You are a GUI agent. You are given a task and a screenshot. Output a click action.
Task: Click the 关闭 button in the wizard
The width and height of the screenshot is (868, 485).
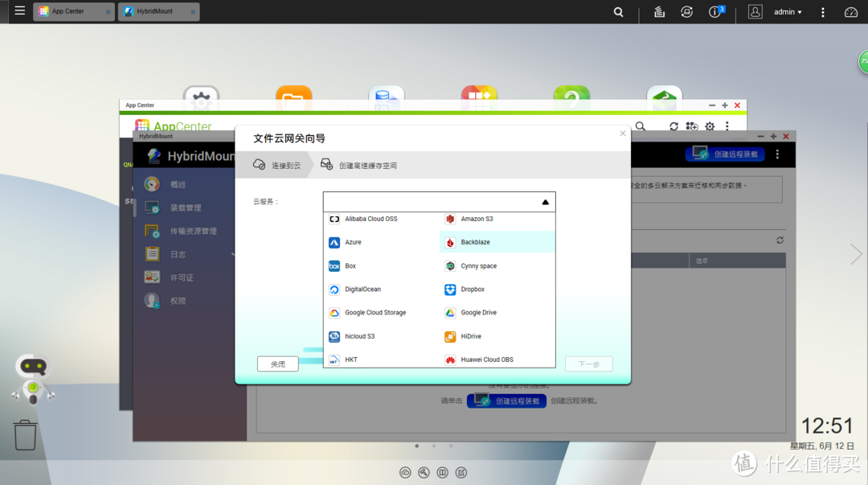click(x=278, y=364)
